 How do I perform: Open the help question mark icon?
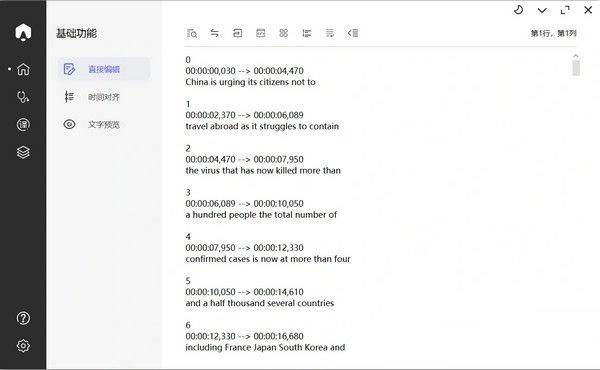pyautogui.click(x=23, y=318)
